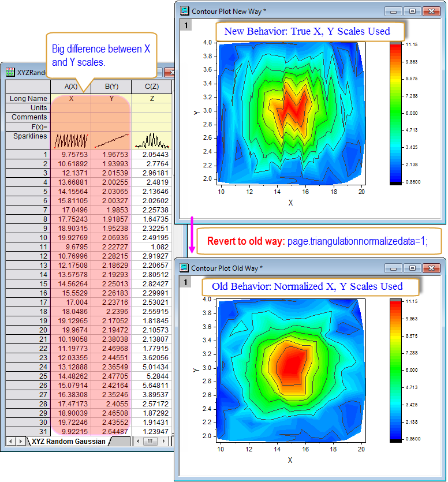448x482 pixels.
Task: Click the Z column sparkline graph
Action: tap(152, 141)
